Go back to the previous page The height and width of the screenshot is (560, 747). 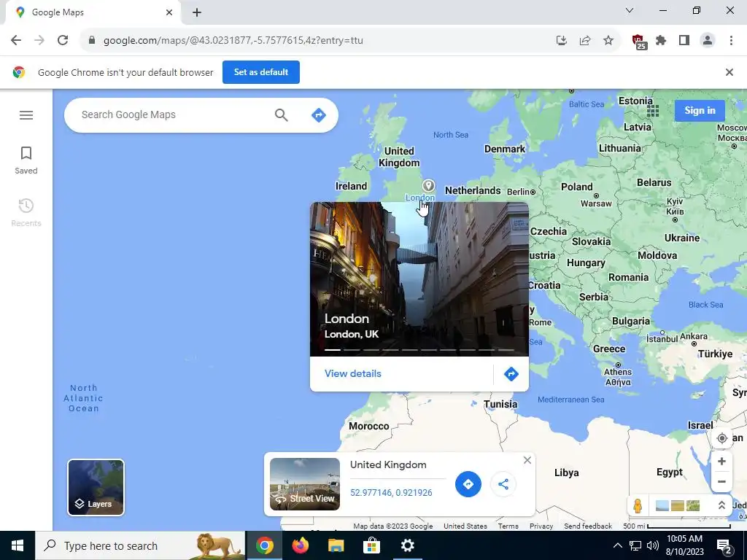click(x=16, y=41)
